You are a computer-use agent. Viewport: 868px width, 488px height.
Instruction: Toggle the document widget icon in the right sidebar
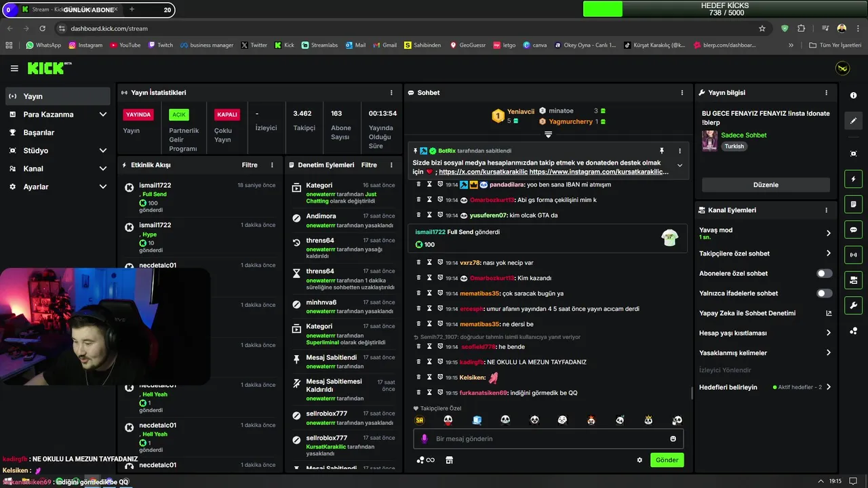tap(853, 204)
